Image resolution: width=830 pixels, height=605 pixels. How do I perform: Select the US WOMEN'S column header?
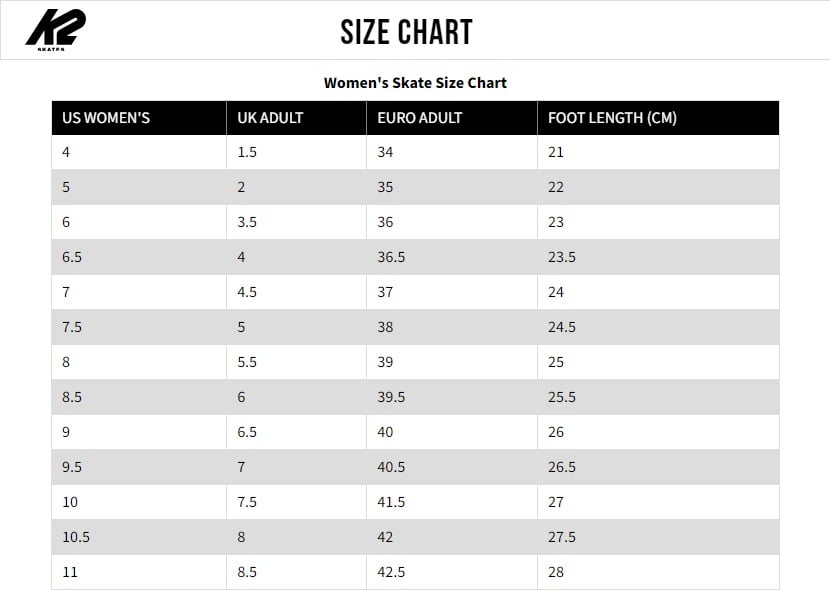(106, 118)
